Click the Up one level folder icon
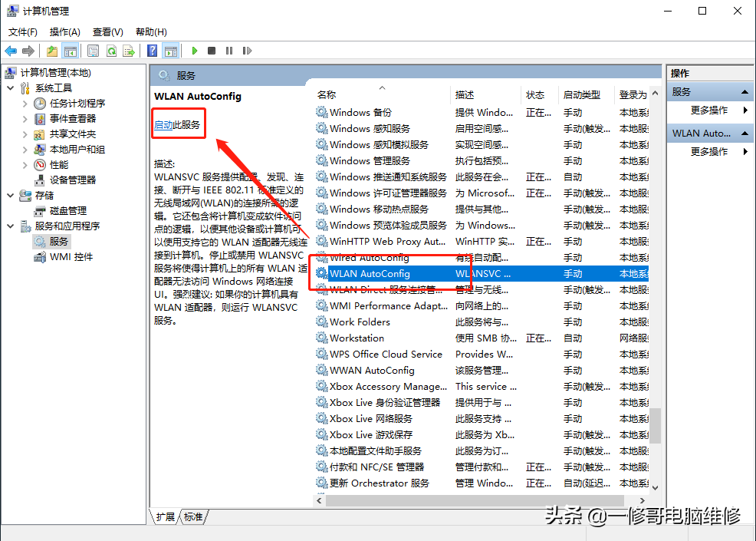The height and width of the screenshot is (541, 756). pyautogui.click(x=52, y=51)
